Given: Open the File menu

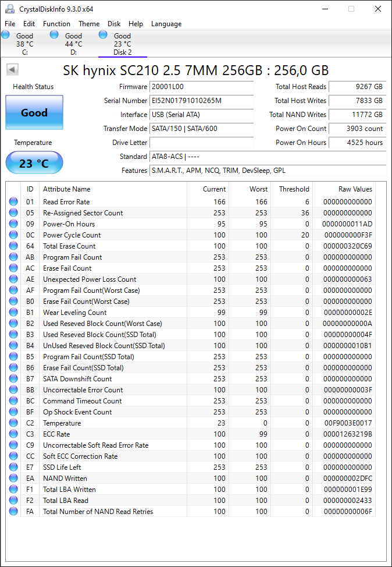Looking at the screenshot, I should (10, 24).
